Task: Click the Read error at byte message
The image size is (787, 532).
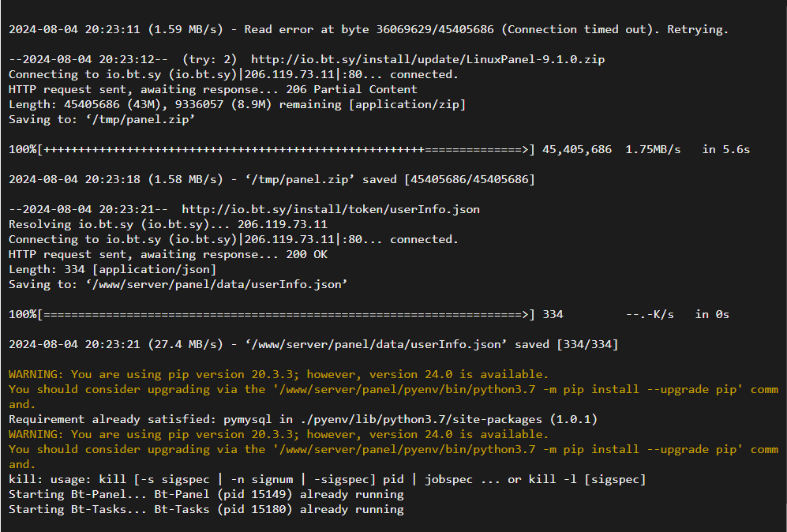Action: 368,29
